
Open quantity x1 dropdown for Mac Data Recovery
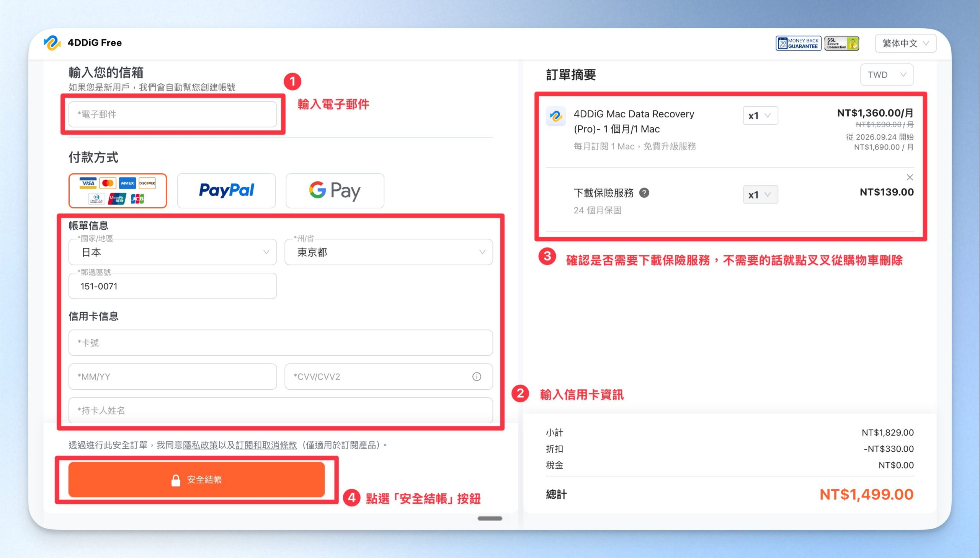[760, 116]
